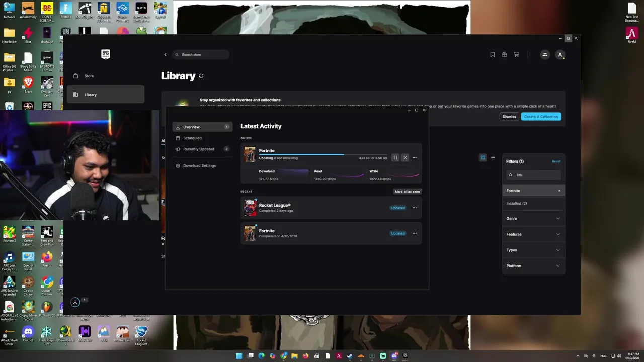
Task: Click the Fortnite update progress bar
Action: pos(323,154)
